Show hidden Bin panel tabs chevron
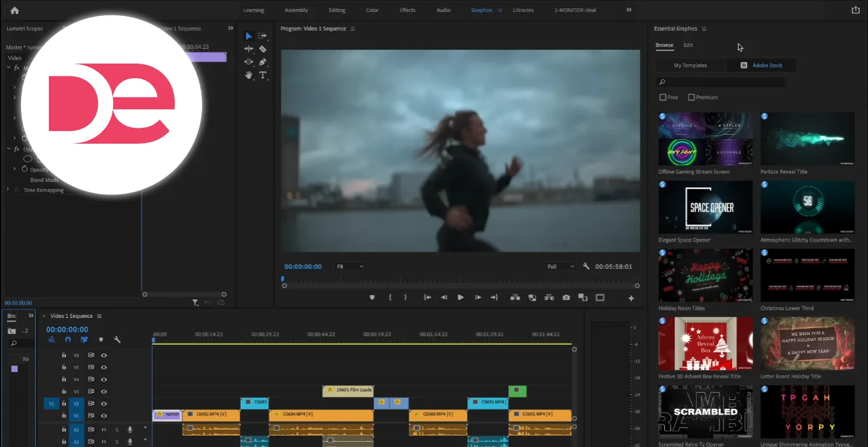This screenshot has width=868, height=447. [x=31, y=315]
